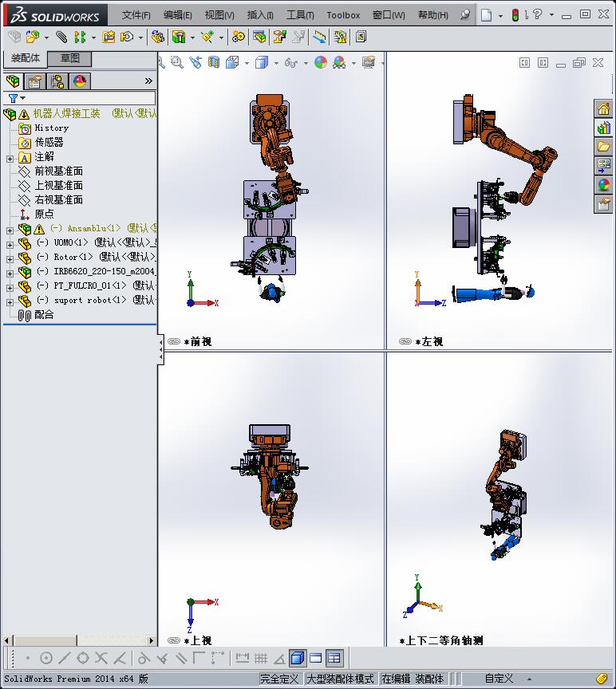616x689 pixels.
Task: Expand hidden manager tabs chevron
Action: 148,81
